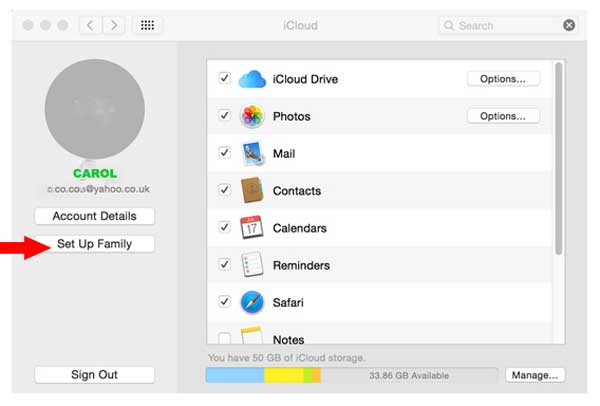The image size is (600, 406).
Task: Click the CAROL account name
Action: pos(95,173)
